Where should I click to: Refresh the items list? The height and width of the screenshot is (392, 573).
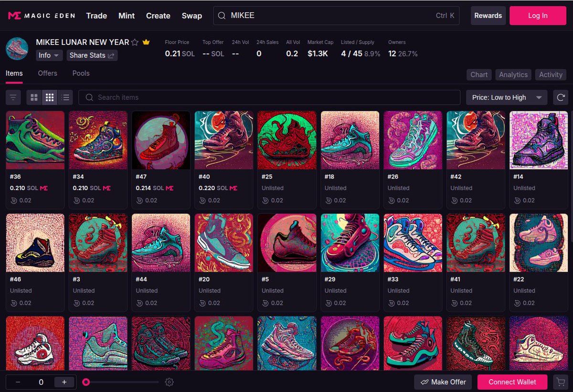560,97
